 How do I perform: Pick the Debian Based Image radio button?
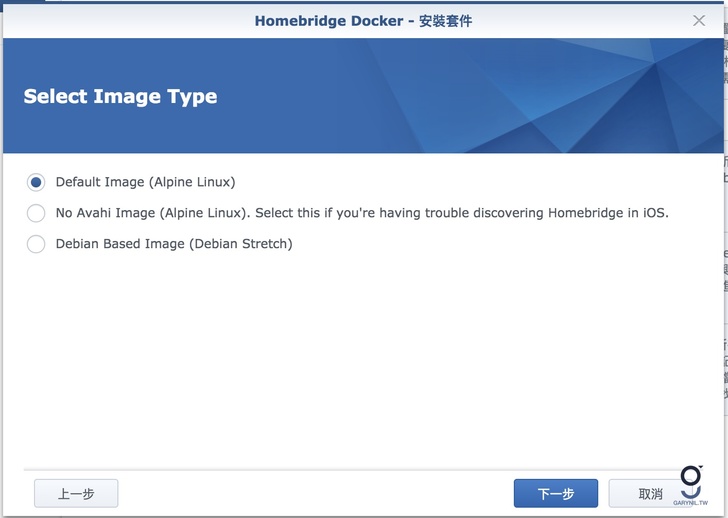(x=36, y=244)
